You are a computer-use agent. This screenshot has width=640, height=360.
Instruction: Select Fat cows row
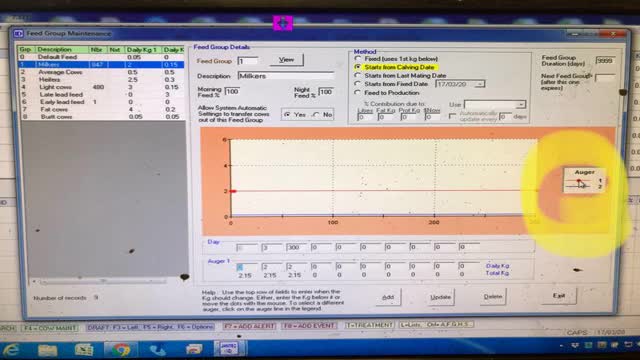[101, 109]
